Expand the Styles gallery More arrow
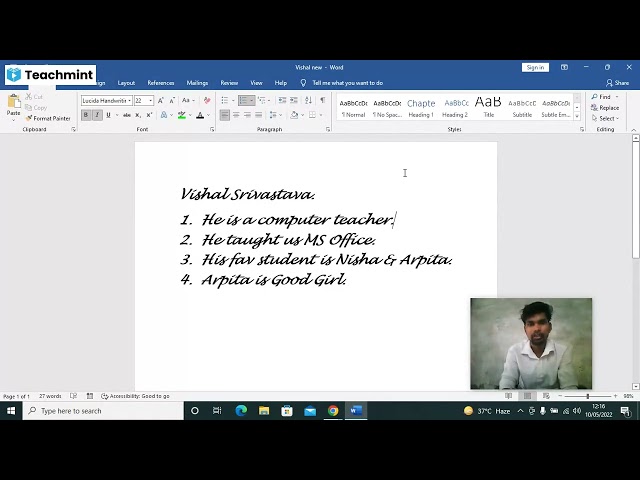640x480 pixels. (x=577, y=116)
